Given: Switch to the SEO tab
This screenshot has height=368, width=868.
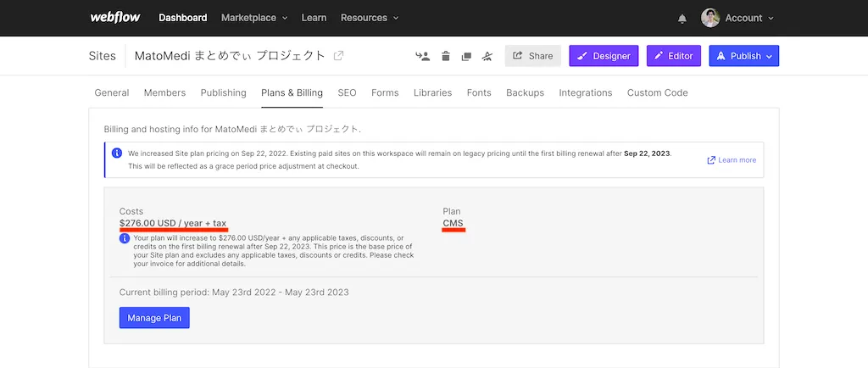Looking at the screenshot, I should coord(347,93).
